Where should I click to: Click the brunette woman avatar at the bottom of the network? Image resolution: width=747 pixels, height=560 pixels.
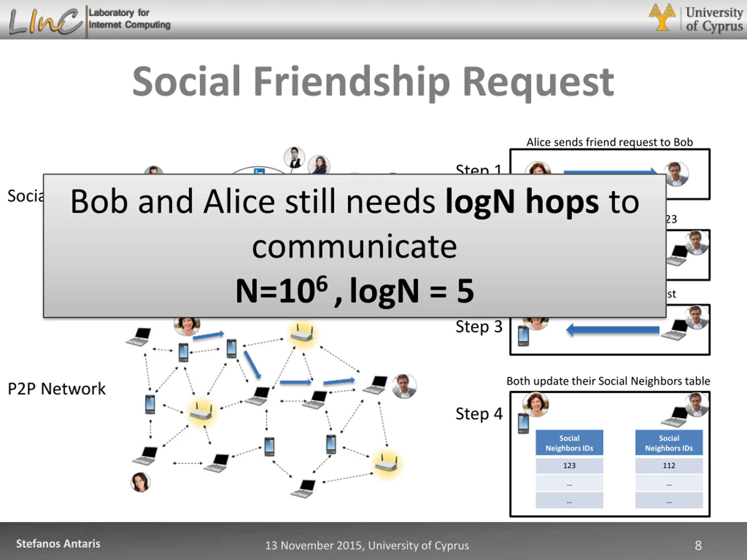140,482
